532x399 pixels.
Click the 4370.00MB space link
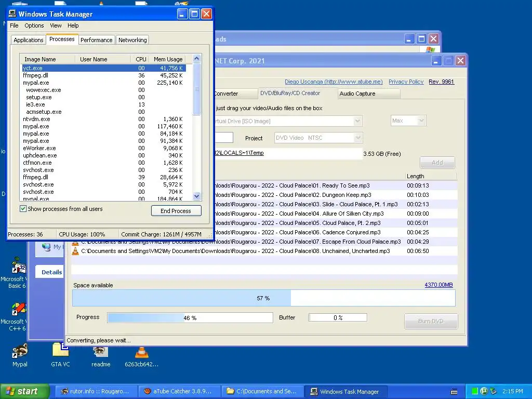(x=438, y=285)
